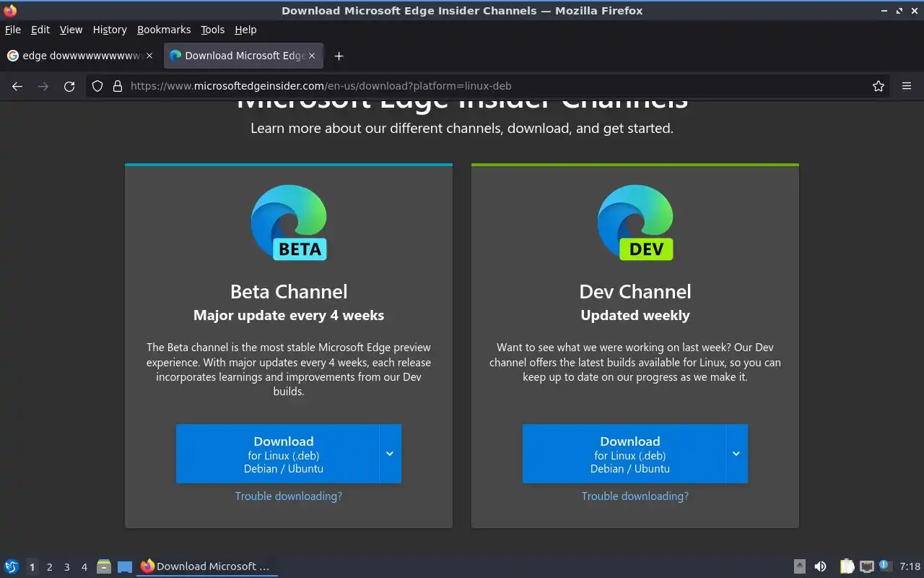Click the Edge Dev channel logo
This screenshot has width=924, height=578.
(x=635, y=223)
